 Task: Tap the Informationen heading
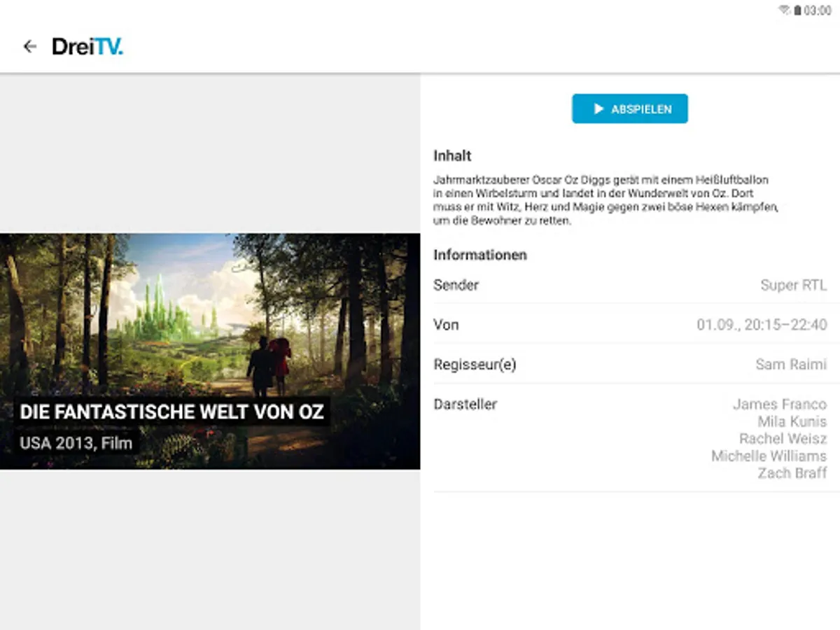click(x=480, y=255)
